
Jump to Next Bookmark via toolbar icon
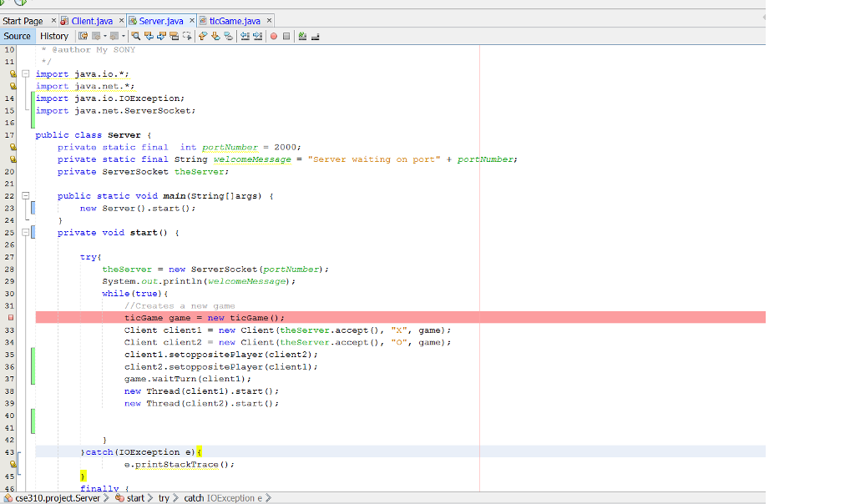point(215,35)
